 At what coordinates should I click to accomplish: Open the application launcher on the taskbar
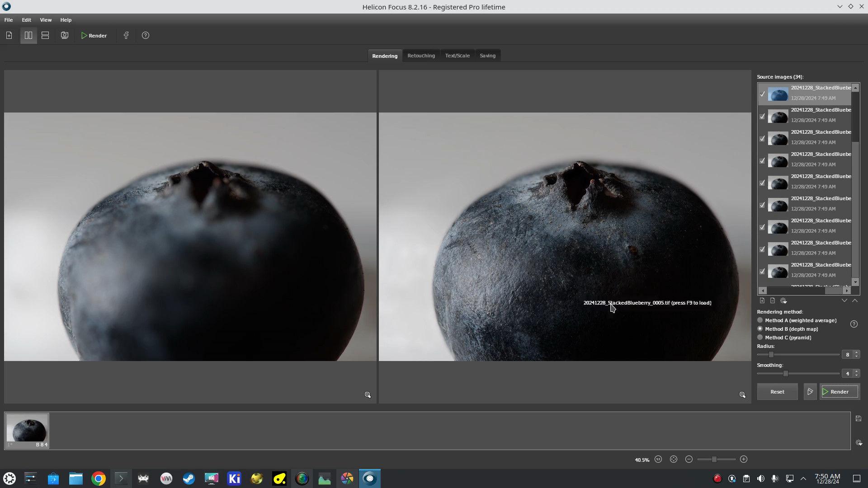click(9, 479)
